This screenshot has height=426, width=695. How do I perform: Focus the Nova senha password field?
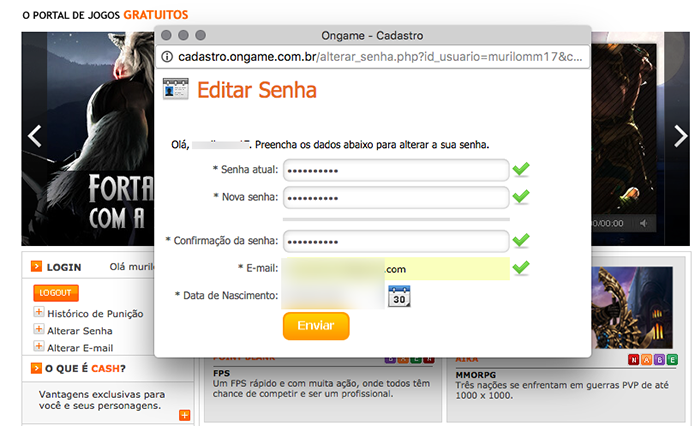[396, 198]
